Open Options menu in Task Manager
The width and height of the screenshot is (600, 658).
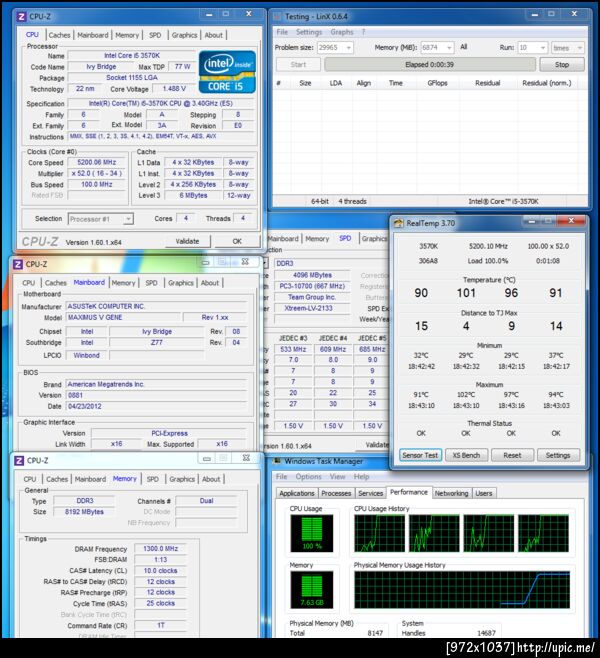coord(308,477)
